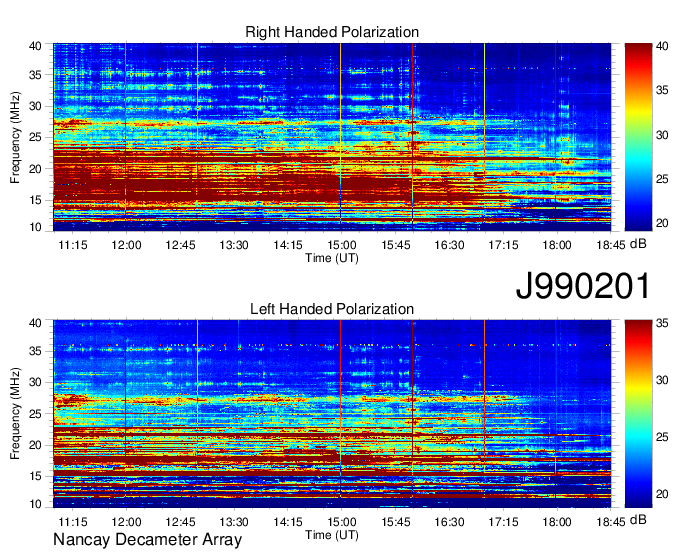This screenshot has width=680, height=552.
Task: Select the "15" frequency tick of Left Handed plot
Action: click(x=35, y=477)
